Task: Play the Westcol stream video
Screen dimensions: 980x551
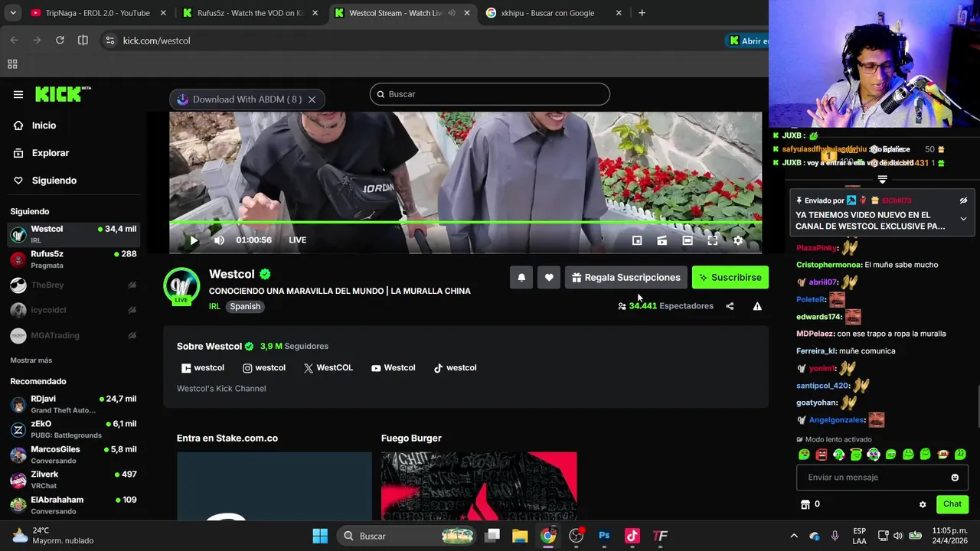Action: click(x=194, y=240)
